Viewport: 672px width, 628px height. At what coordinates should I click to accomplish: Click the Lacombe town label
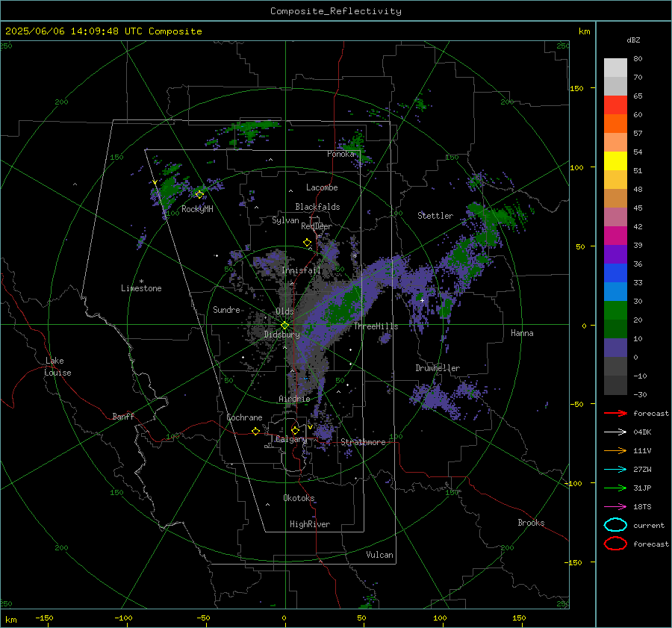[x=322, y=187]
